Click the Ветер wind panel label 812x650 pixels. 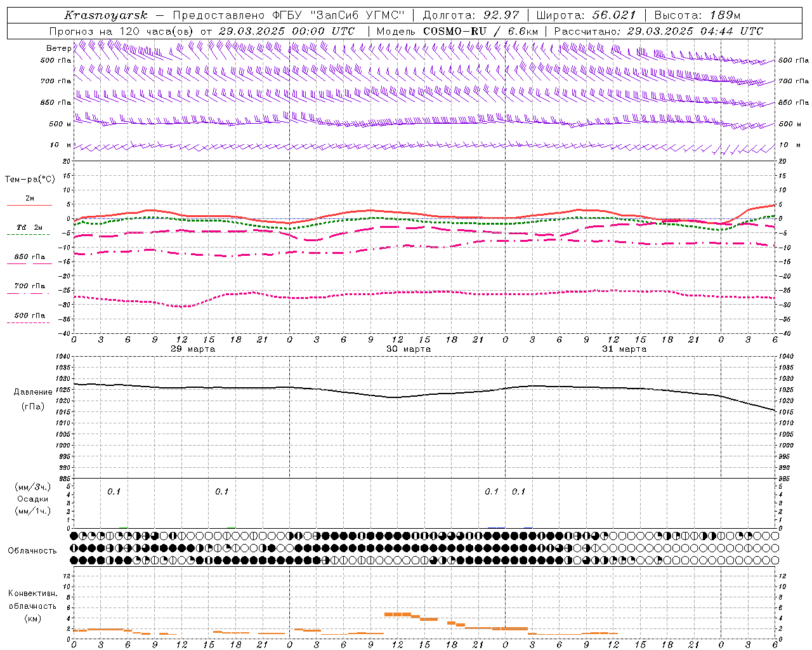pyautogui.click(x=58, y=48)
